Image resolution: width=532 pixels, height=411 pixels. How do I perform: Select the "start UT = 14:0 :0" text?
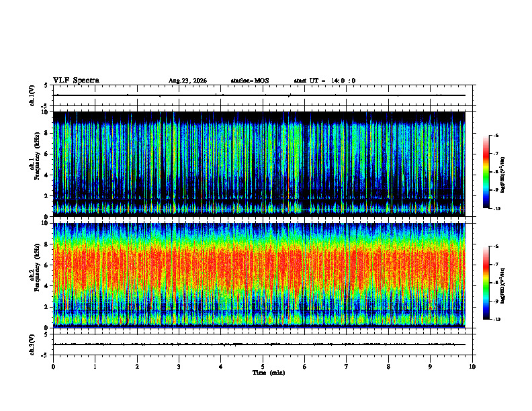324,81
